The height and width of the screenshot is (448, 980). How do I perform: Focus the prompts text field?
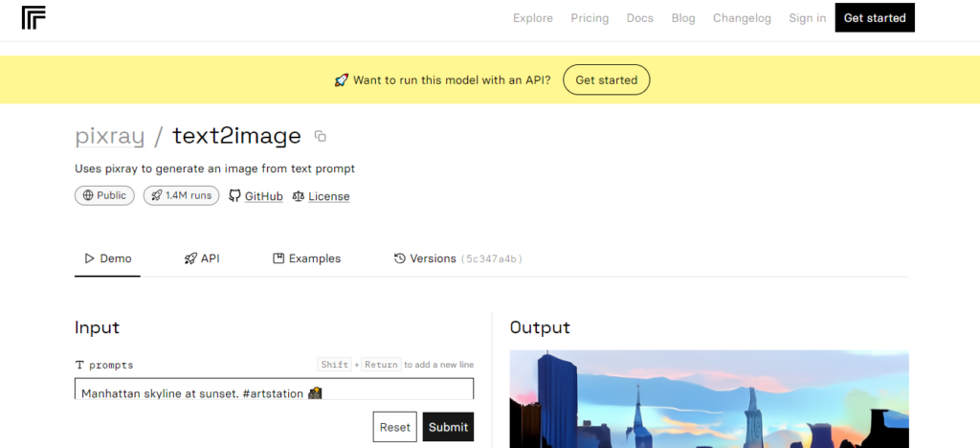(x=275, y=390)
